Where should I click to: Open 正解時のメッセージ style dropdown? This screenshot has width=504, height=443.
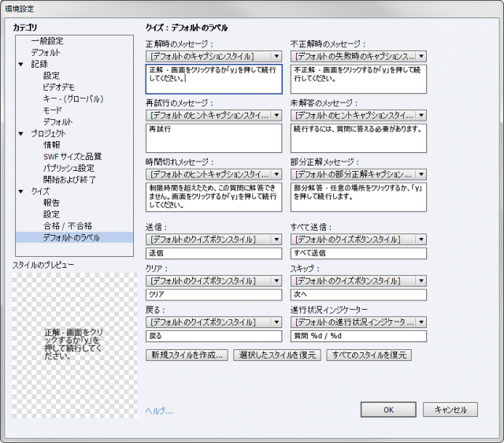pos(213,56)
